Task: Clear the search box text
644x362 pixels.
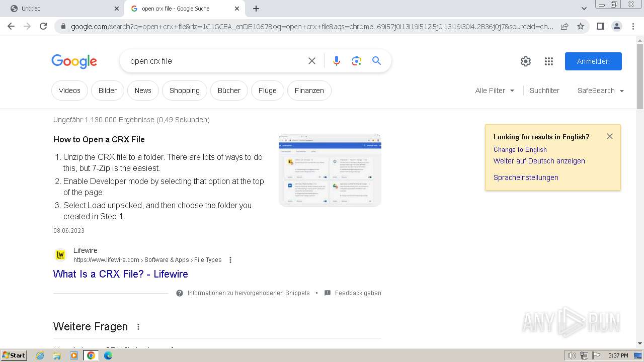Action: coord(312,61)
